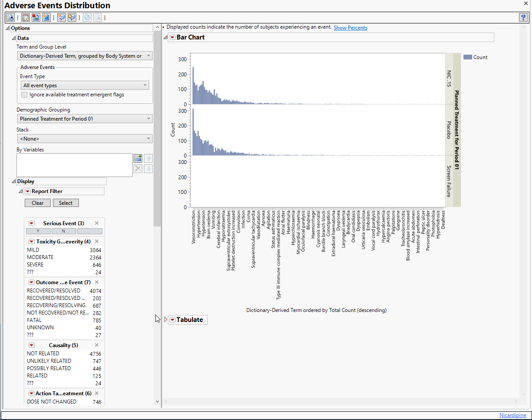
Task: Remove the Serious Event filter
Action: click(97, 223)
